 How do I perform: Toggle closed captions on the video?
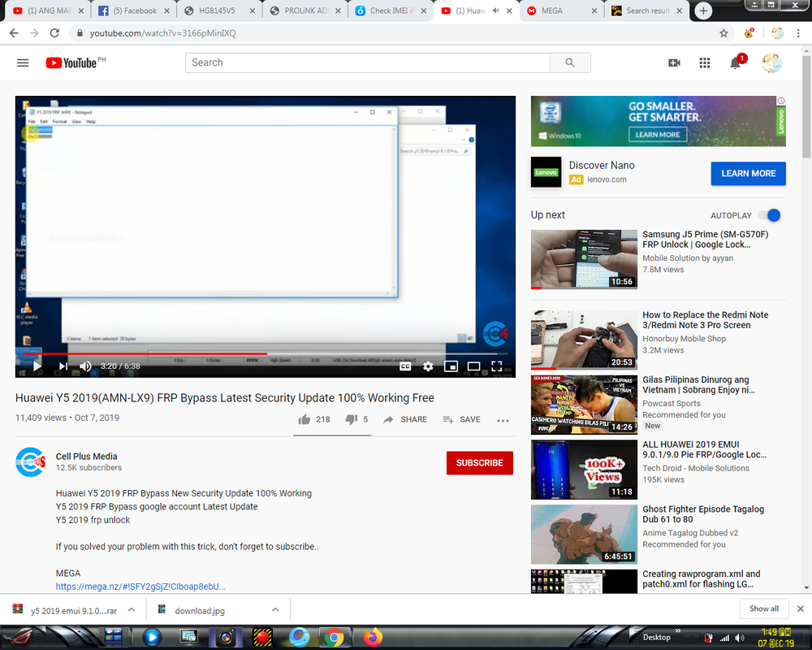[x=405, y=366]
